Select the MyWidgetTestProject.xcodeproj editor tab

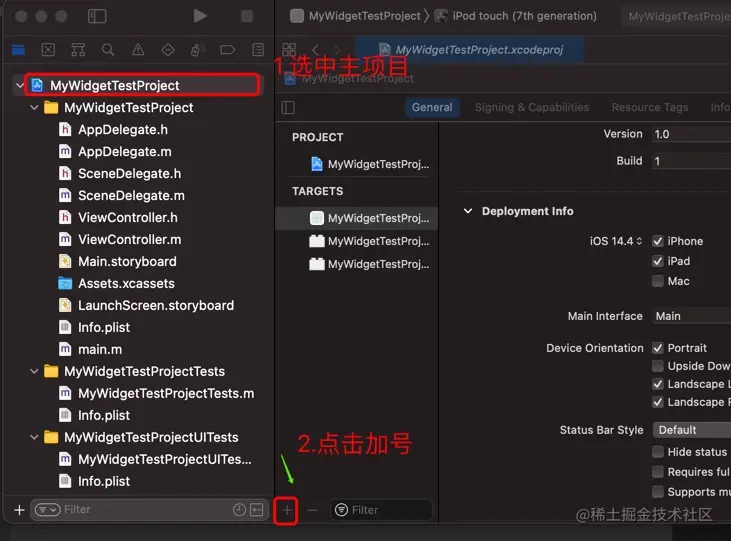point(469,49)
